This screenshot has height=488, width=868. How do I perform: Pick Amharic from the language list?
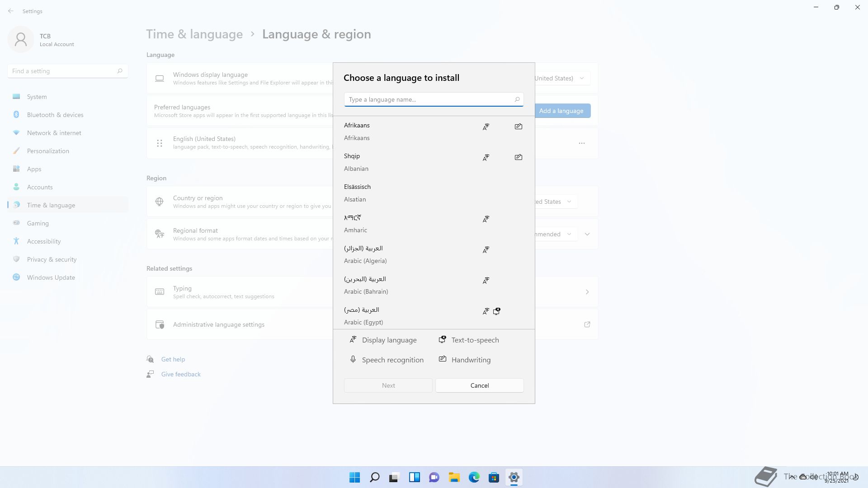pyautogui.click(x=434, y=224)
